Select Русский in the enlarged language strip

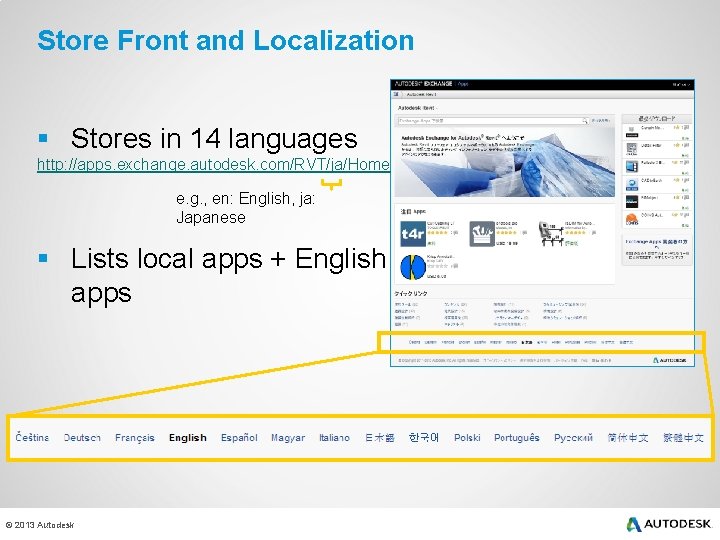coord(574,438)
